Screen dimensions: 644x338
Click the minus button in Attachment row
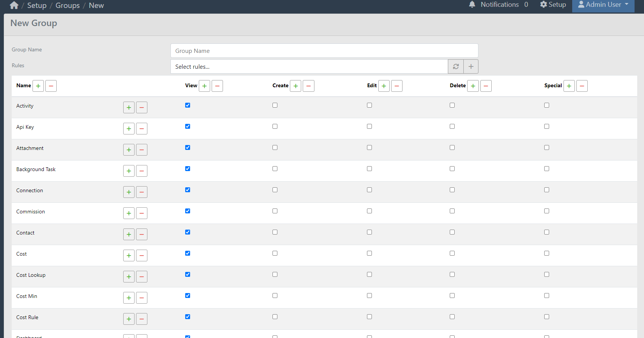point(142,150)
